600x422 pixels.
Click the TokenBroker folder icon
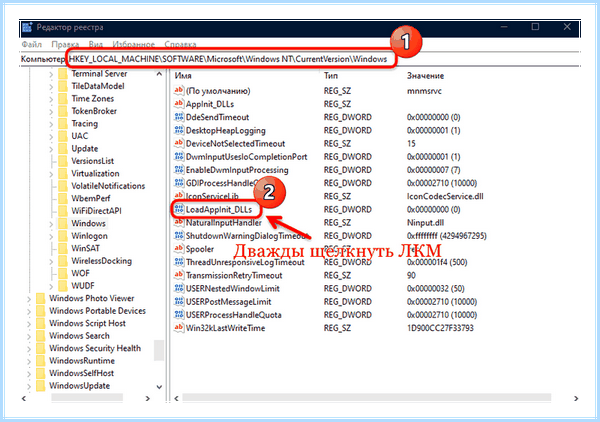point(63,111)
